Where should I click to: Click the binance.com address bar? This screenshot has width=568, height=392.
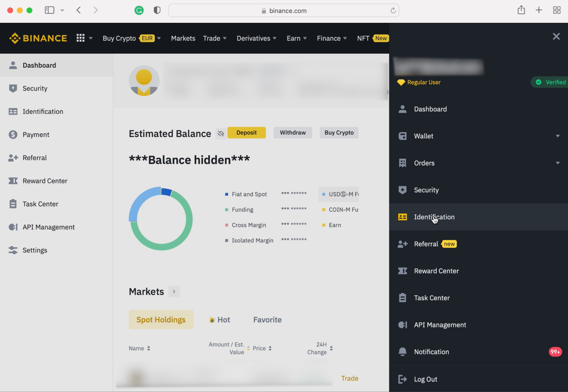point(283,11)
